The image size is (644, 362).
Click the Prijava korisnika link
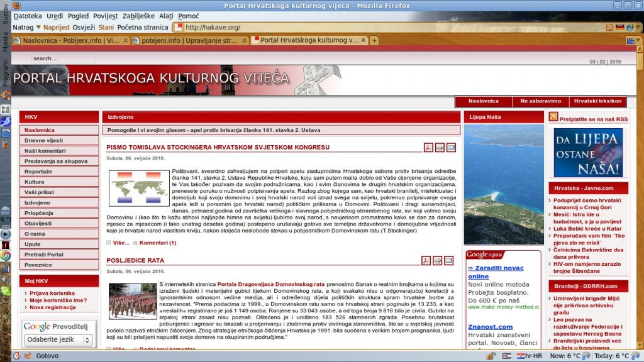[52, 293]
